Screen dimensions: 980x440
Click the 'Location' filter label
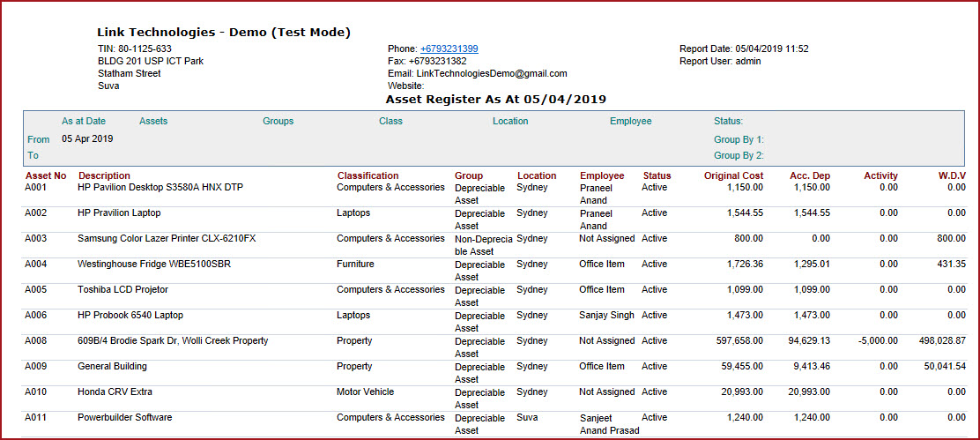click(510, 122)
